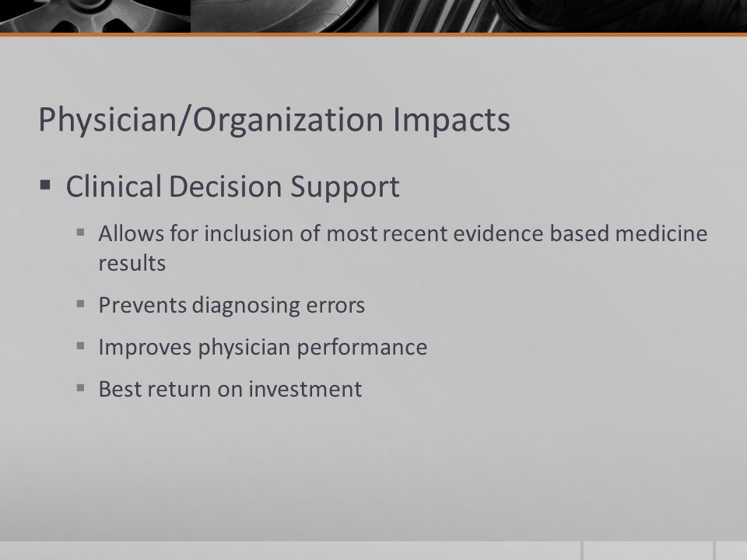Image resolution: width=747 pixels, height=560 pixels.
Task: Click the wrapped word "results"
Action: click(x=132, y=264)
